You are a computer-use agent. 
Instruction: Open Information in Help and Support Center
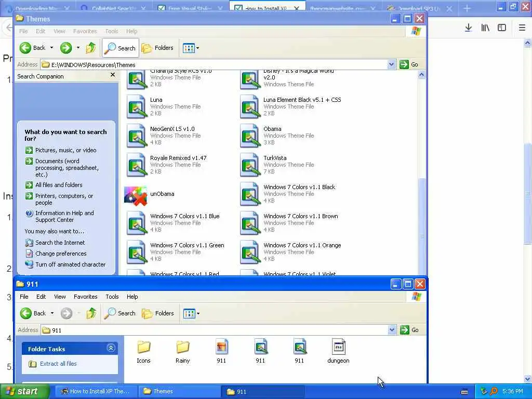click(x=64, y=217)
